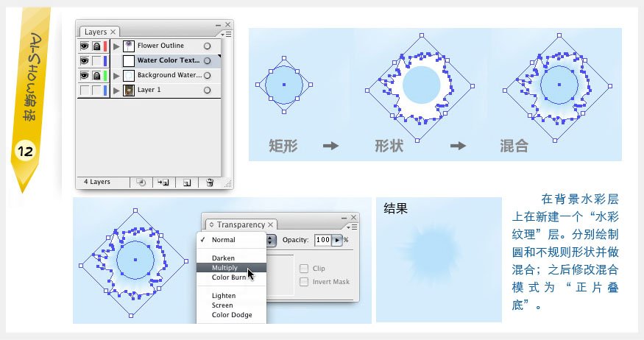
Task: Click circle center point above the 矩形 label
Action: coord(284,85)
